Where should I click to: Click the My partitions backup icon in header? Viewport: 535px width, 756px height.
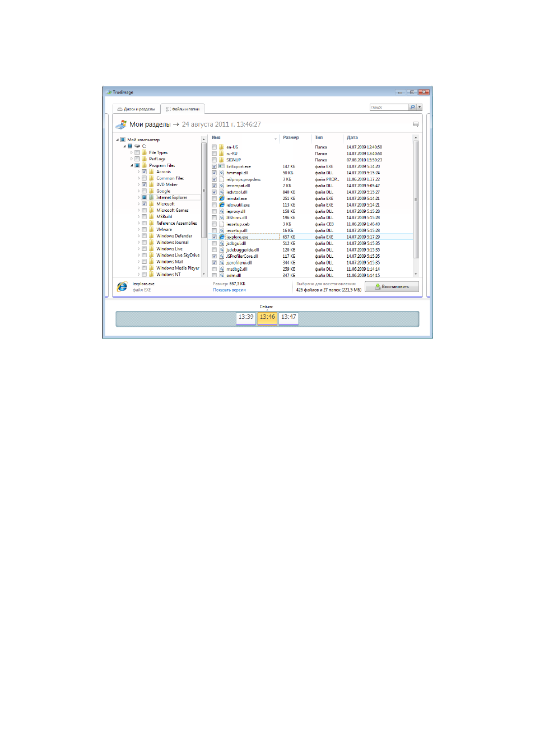tap(121, 124)
